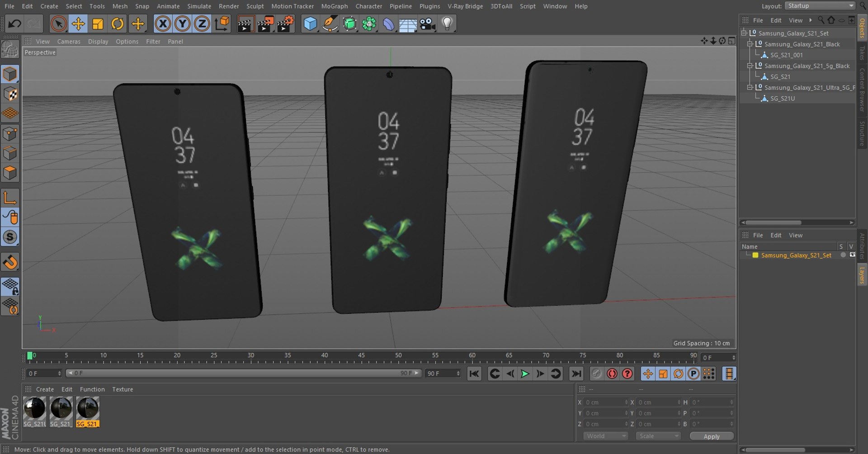Toggle Y axis lock

coord(182,24)
